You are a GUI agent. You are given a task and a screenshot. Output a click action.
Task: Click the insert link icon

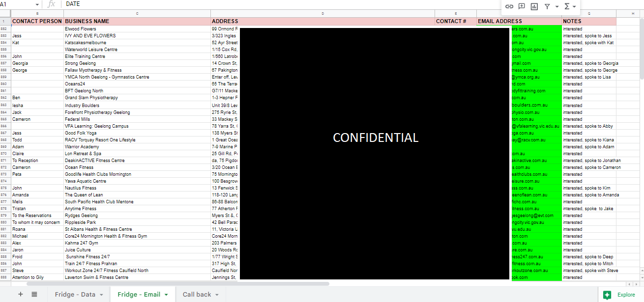coord(509,6)
